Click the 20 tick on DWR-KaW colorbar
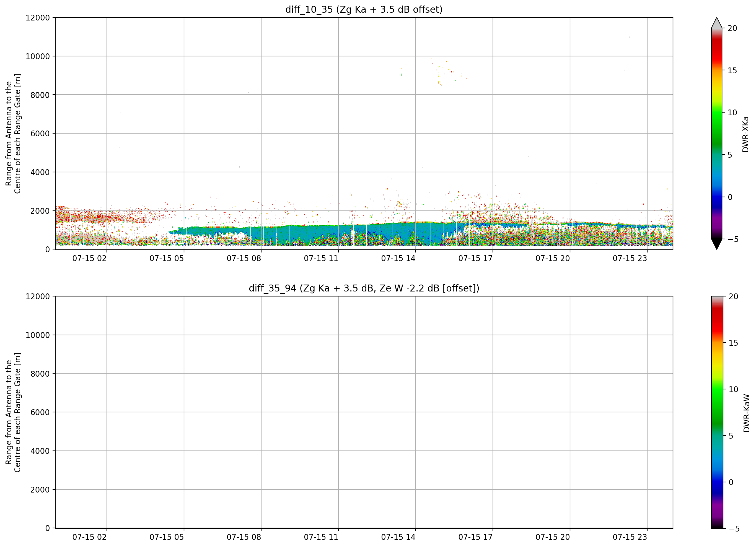The height and width of the screenshot is (547, 756). point(733,296)
